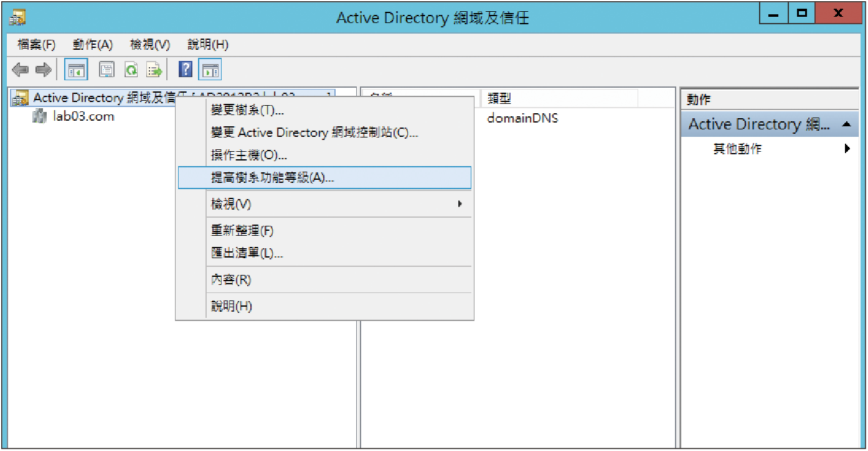This screenshot has width=868, height=451.
Task: Choose 變更樹系(T)... from the context menu
Action: coord(324,110)
